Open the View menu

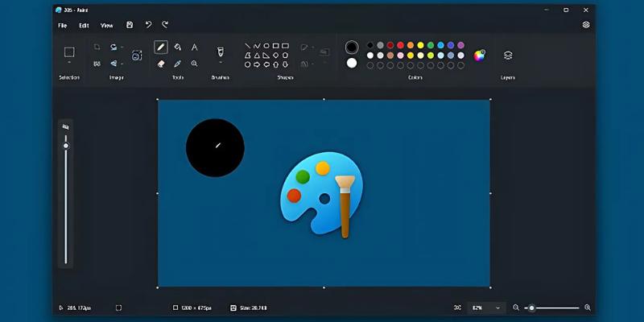[107, 26]
